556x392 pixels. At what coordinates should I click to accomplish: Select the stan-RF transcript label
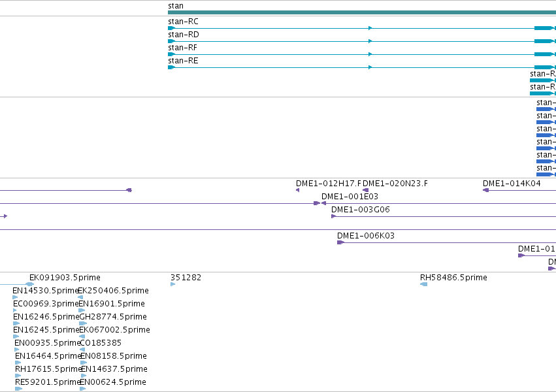(x=182, y=48)
